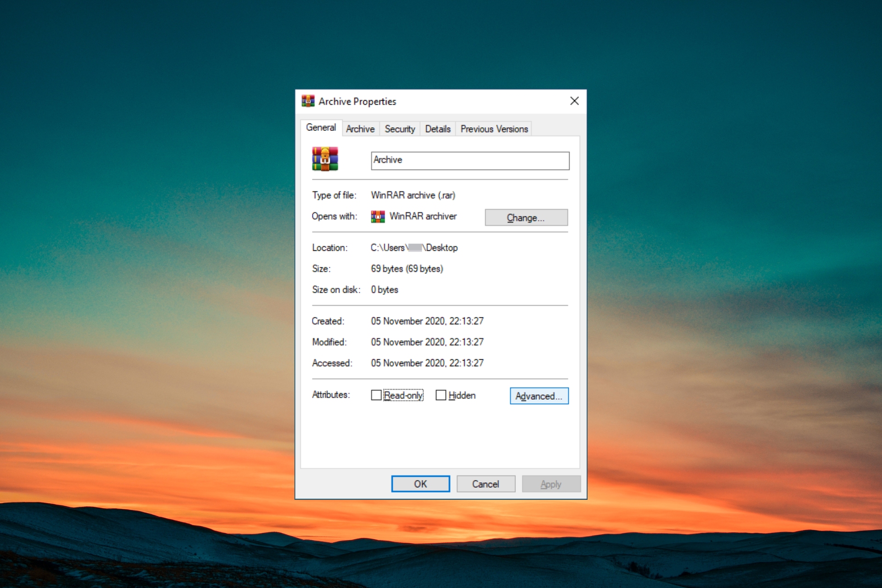Click the large WinRAR archive file icon
882x588 pixels.
[x=325, y=159]
